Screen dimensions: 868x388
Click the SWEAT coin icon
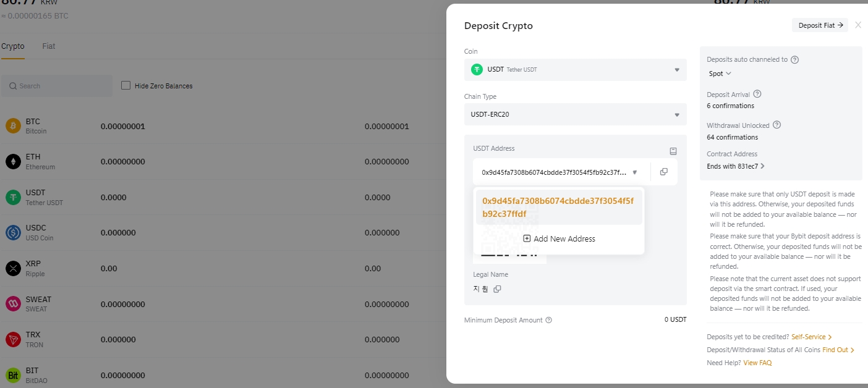tap(13, 304)
